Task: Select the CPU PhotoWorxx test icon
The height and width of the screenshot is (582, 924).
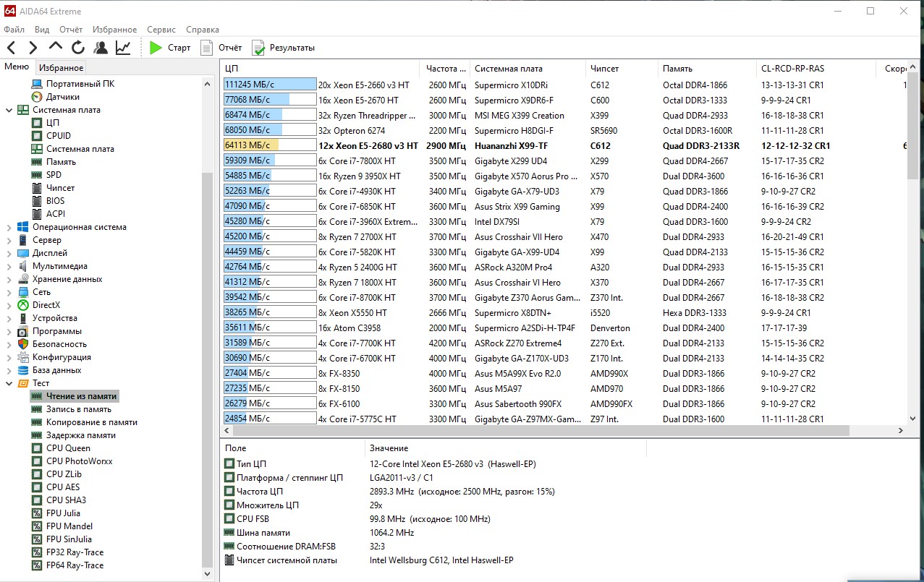Action: click(x=37, y=461)
